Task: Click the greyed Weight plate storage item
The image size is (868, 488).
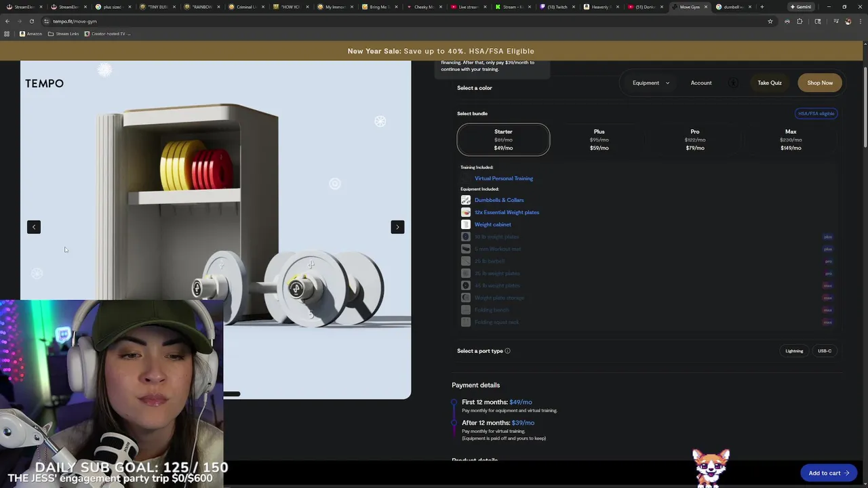Action: point(499,298)
